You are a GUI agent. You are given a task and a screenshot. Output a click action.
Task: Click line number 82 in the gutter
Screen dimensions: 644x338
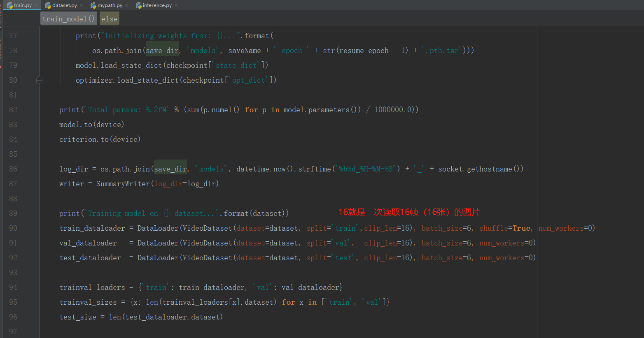pyautogui.click(x=13, y=110)
